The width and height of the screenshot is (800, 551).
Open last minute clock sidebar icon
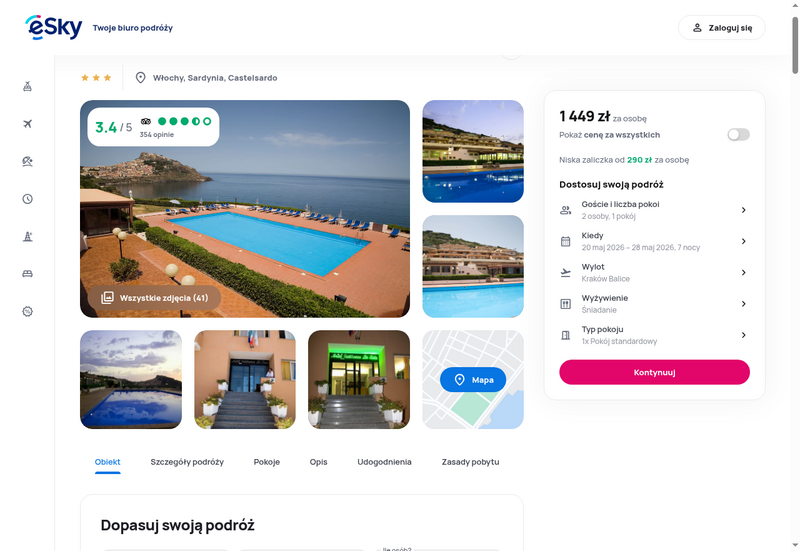(x=27, y=199)
